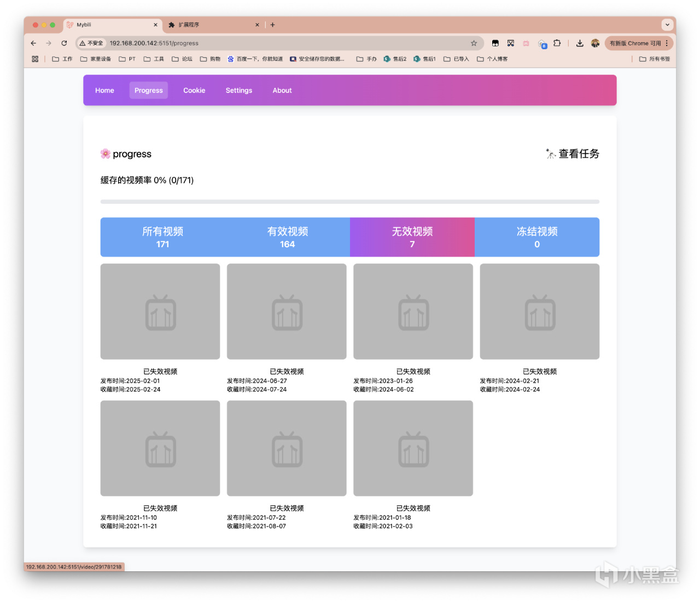Open a new browser tab
Screen dimensions: 700x603
(x=272, y=25)
